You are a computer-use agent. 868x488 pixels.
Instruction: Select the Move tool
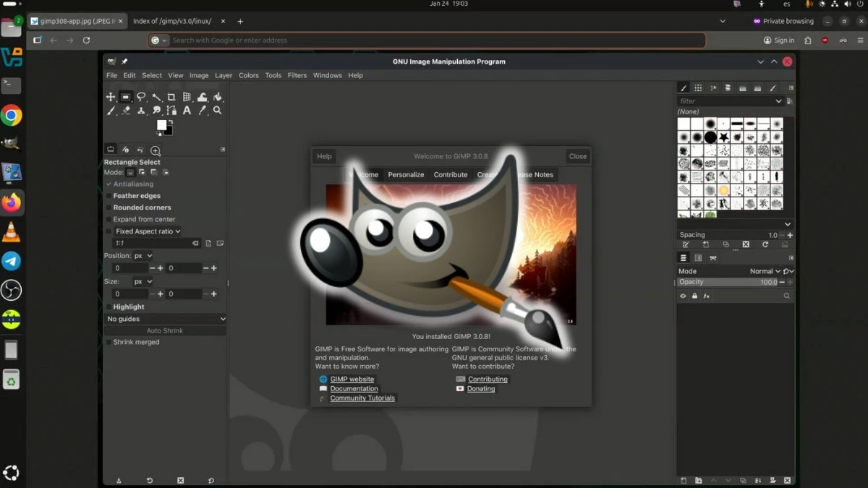point(111,96)
